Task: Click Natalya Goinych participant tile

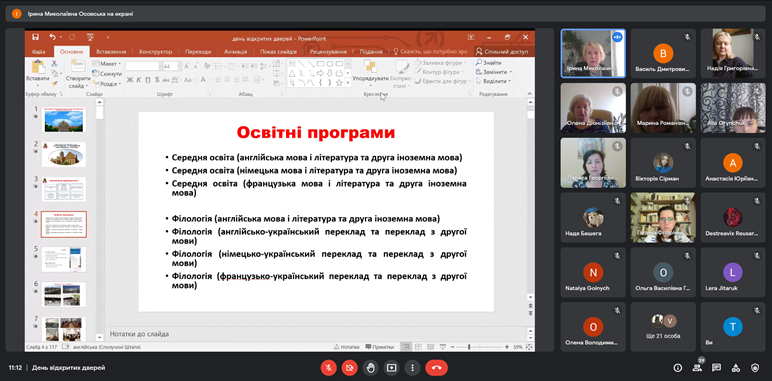Action: 593,272
